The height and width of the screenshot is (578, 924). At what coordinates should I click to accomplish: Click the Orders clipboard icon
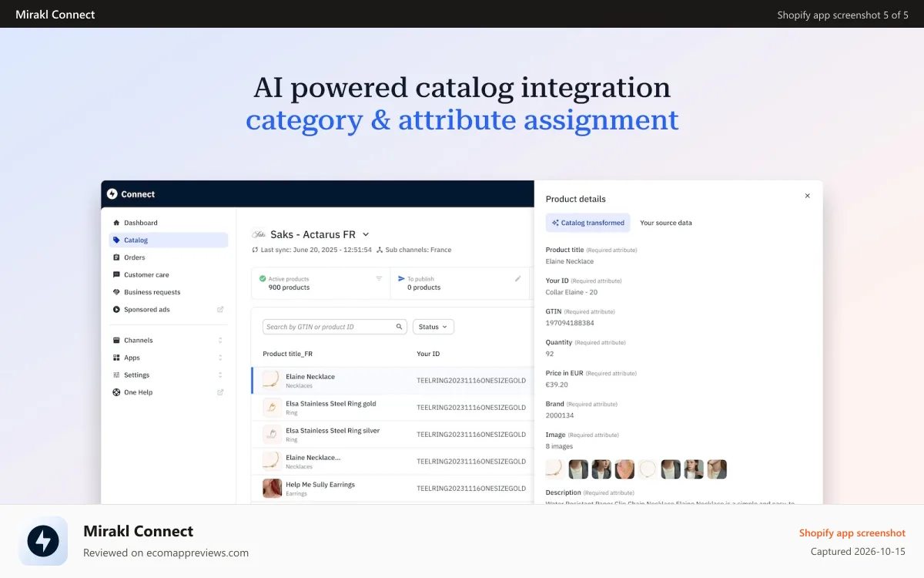(x=116, y=257)
